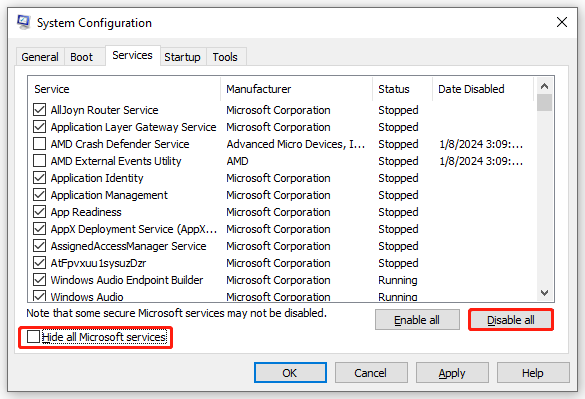Check the AMD External Events Utility box

pyautogui.click(x=40, y=161)
